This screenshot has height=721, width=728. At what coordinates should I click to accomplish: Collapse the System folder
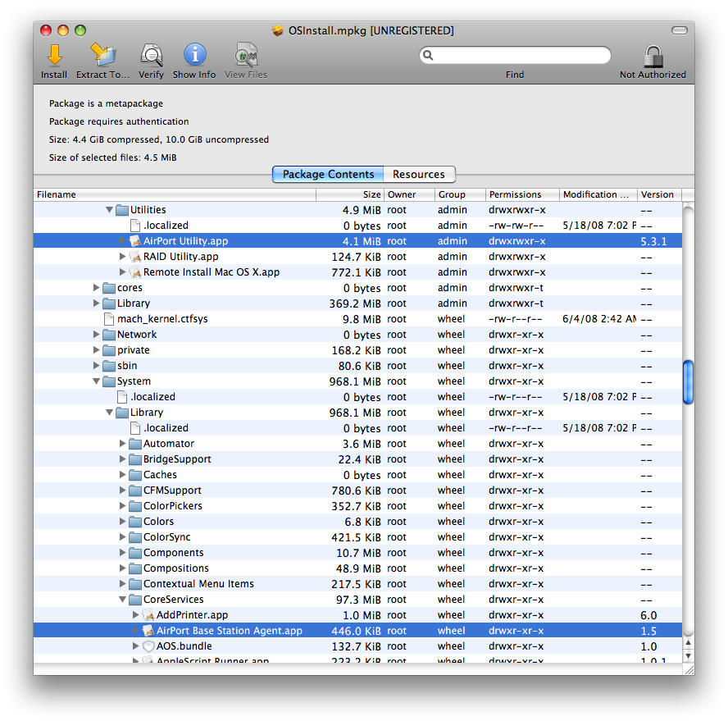tap(96, 381)
